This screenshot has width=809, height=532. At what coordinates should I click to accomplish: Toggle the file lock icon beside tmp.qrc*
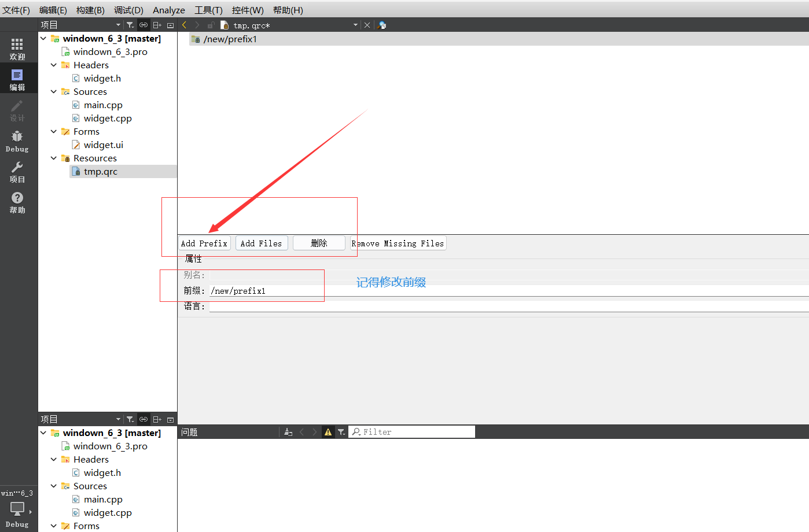(211, 24)
